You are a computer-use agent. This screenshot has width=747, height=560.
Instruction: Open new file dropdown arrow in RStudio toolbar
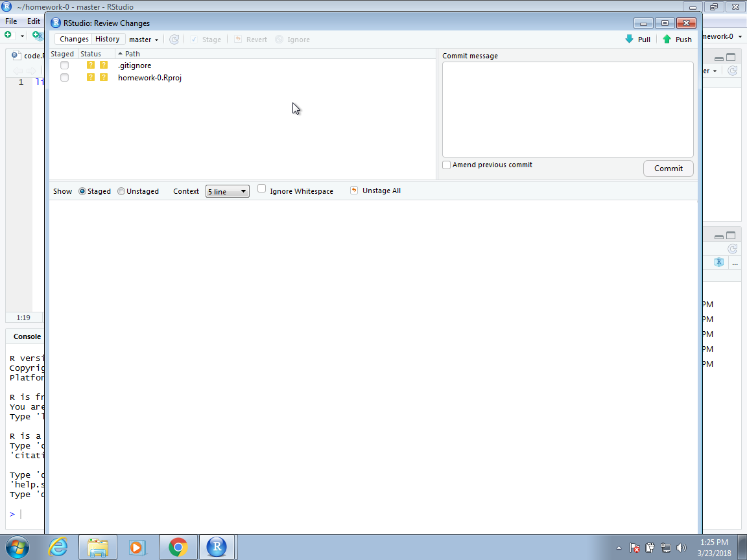coord(22,36)
